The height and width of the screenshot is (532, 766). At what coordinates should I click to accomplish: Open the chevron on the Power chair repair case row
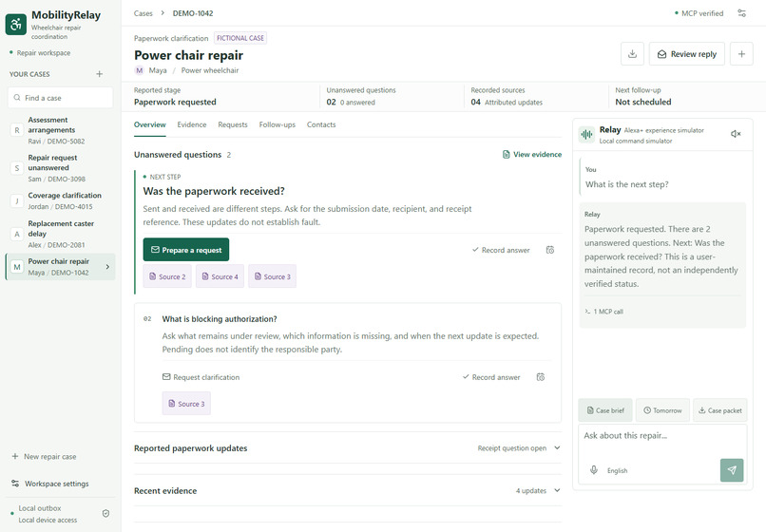click(x=107, y=267)
